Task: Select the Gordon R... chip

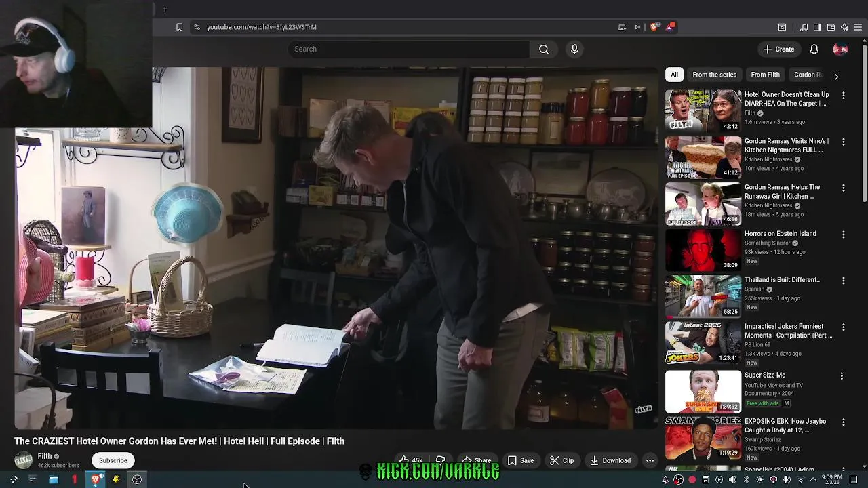Action: click(x=808, y=75)
